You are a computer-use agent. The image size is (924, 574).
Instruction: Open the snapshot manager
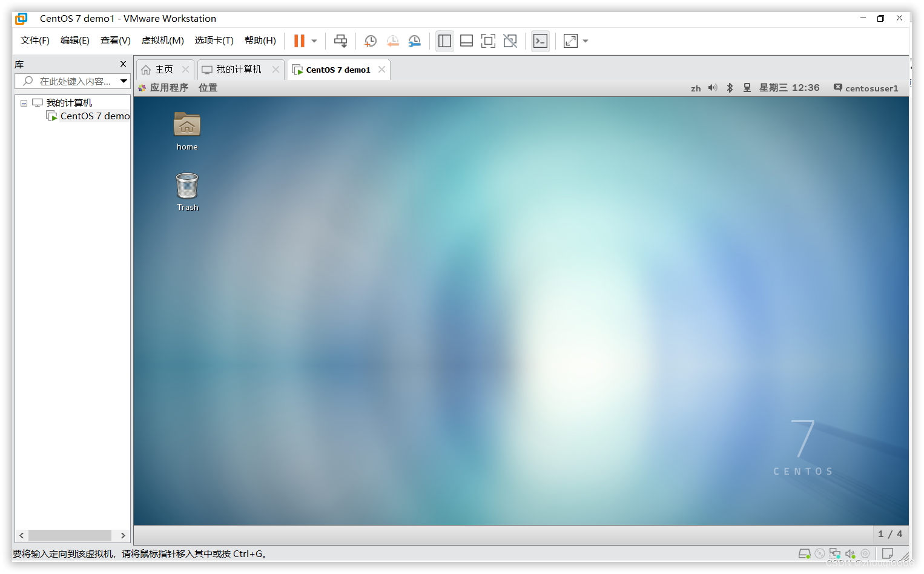(x=415, y=41)
